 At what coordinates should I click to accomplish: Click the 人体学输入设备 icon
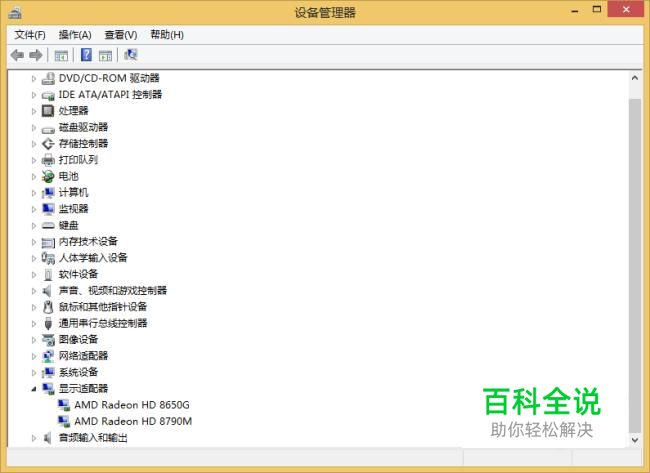tap(48, 258)
